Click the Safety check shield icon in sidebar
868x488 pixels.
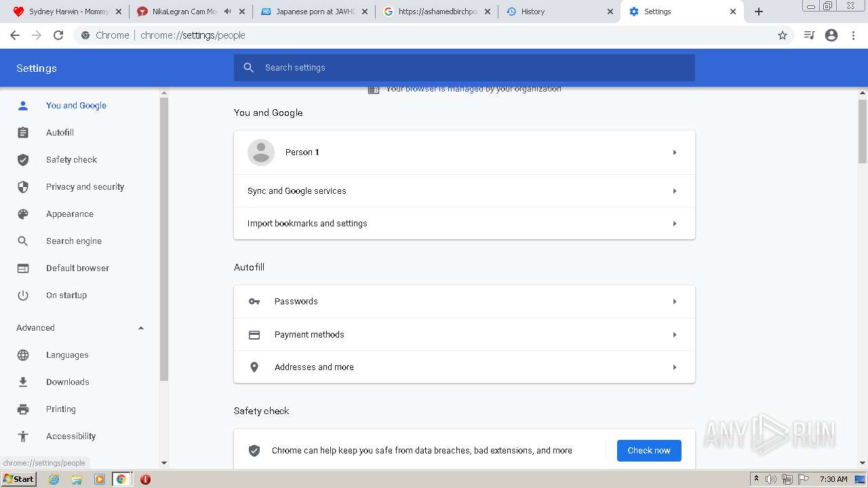(23, 160)
